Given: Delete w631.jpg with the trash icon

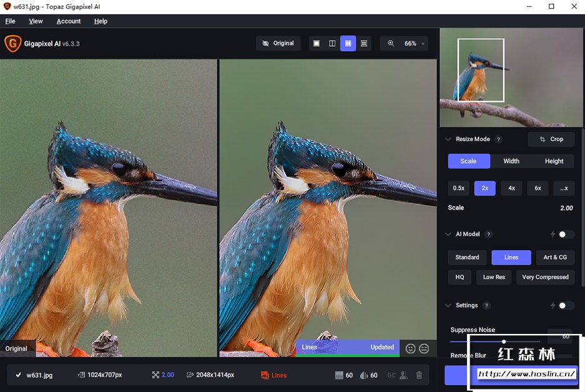Looking at the screenshot, I should [419, 375].
